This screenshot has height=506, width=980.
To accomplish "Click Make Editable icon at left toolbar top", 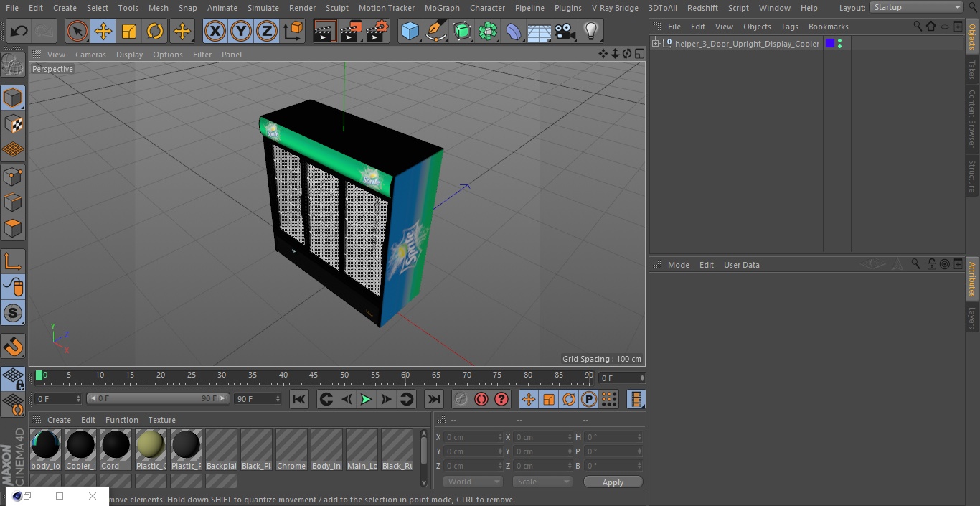I will point(13,65).
